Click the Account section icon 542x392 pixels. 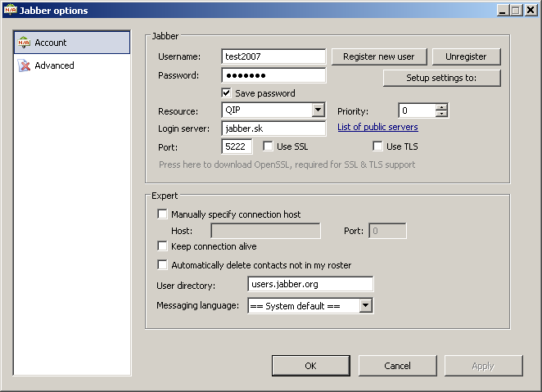coord(24,43)
